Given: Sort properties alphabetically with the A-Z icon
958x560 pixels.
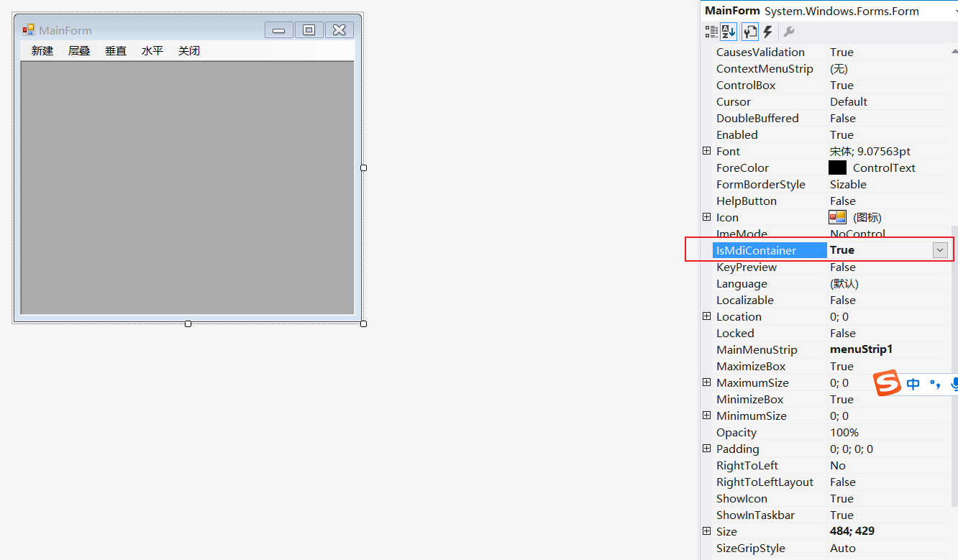Looking at the screenshot, I should (x=729, y=32).
